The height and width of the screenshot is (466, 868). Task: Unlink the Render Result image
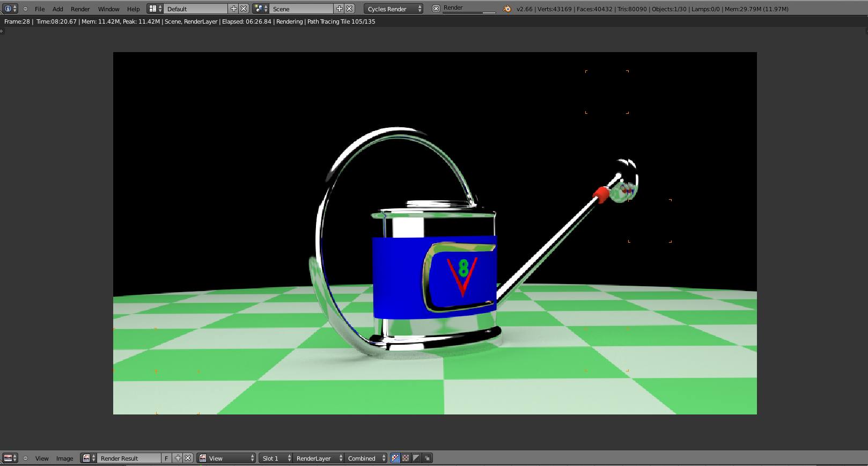point(188,458)
